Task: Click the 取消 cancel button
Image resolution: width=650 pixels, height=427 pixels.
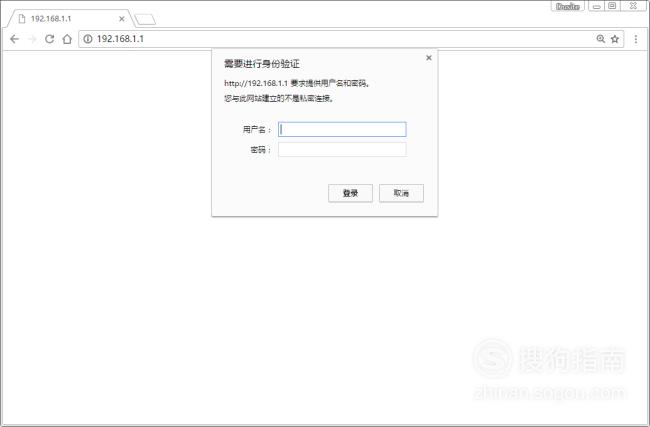Action: point(401,193)
